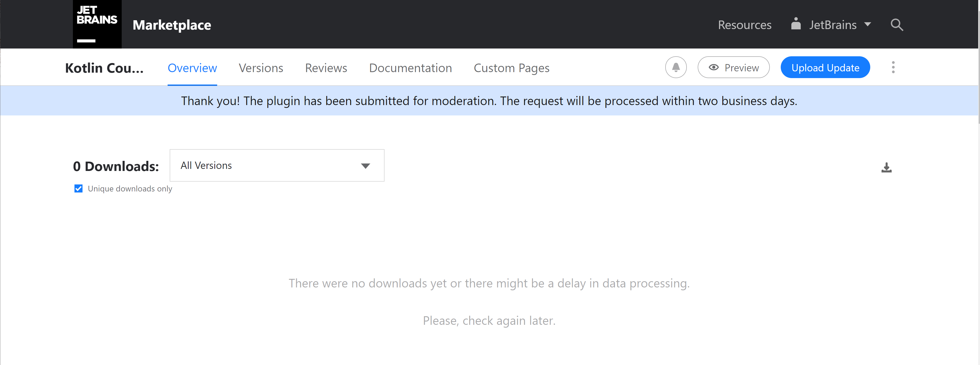
Task: Click the Kotlin Cou... plugin title
Action: [x=104, y=68]
